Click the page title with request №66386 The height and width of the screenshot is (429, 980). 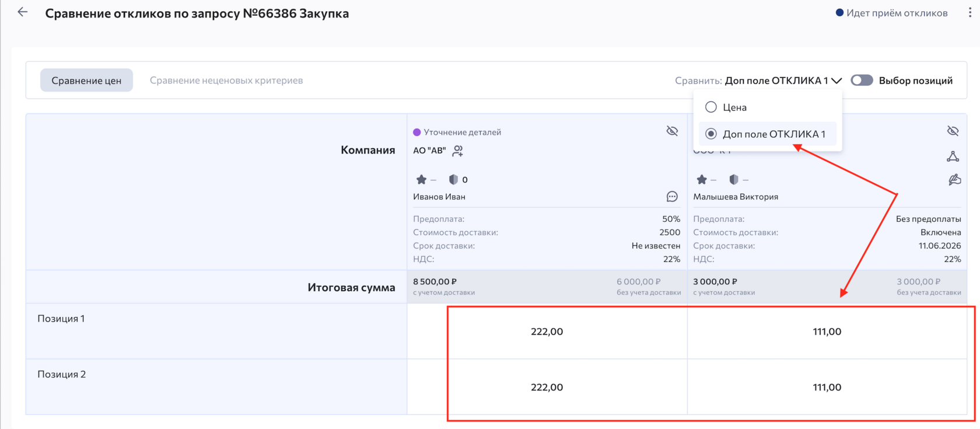(197, 13)
